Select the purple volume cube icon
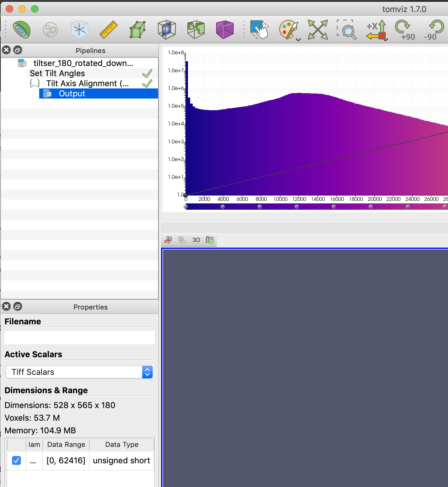 (x=225, y=29)
